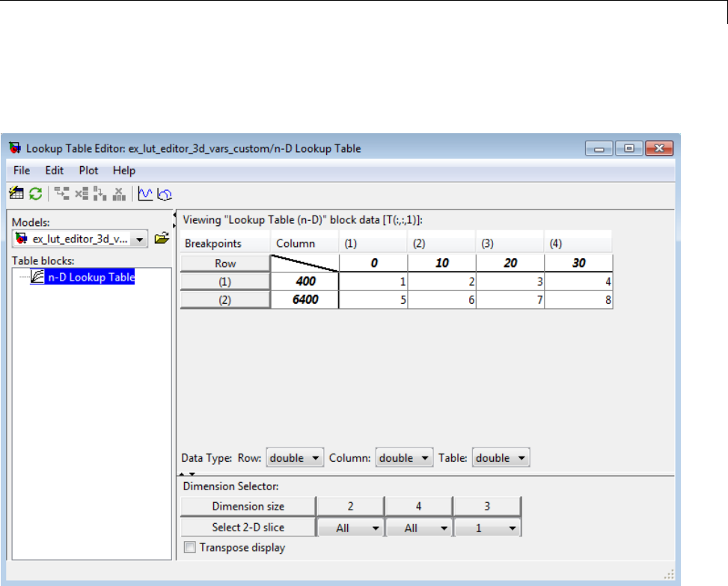Select row breakpoint cell 400
Screen dimensions: 728x586
pos(305,281)
